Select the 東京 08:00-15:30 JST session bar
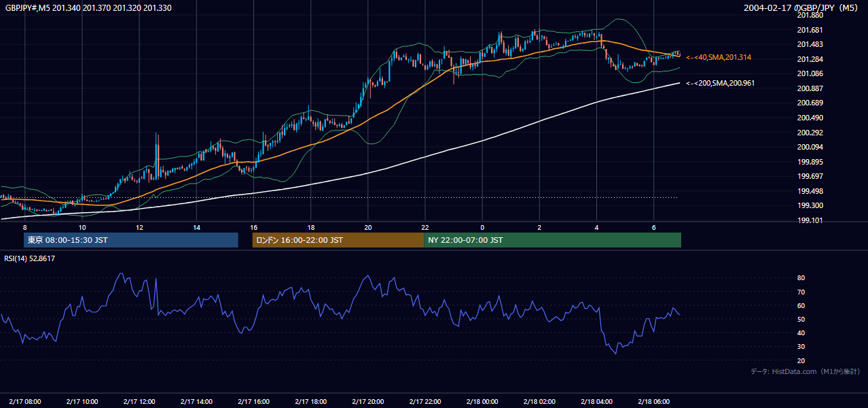This screenshot has width=868, height=408. [131, 240]
